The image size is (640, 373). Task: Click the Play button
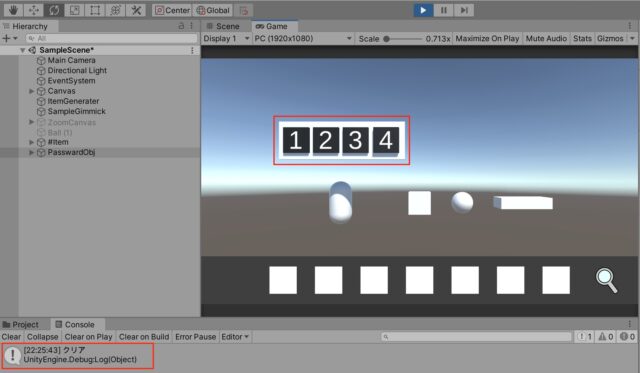(423, 10)
